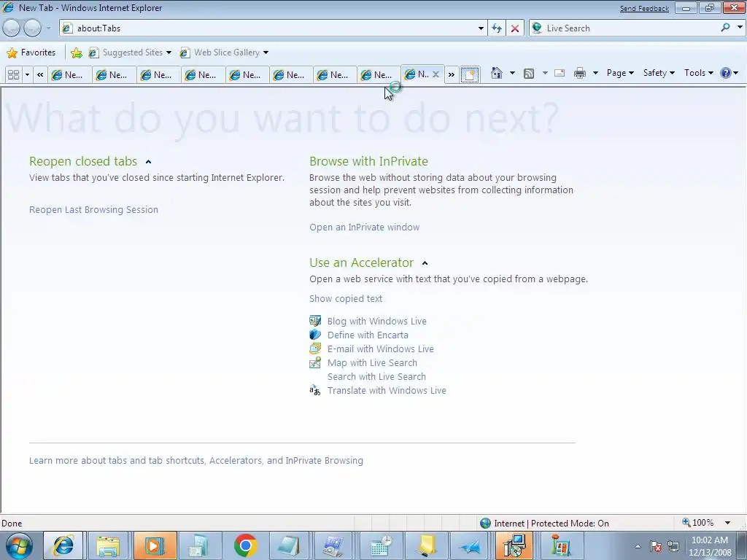This screenshot has width=747, height=560.
Task: Open the Print options dropdown arrow
Action: pos(595,73)
